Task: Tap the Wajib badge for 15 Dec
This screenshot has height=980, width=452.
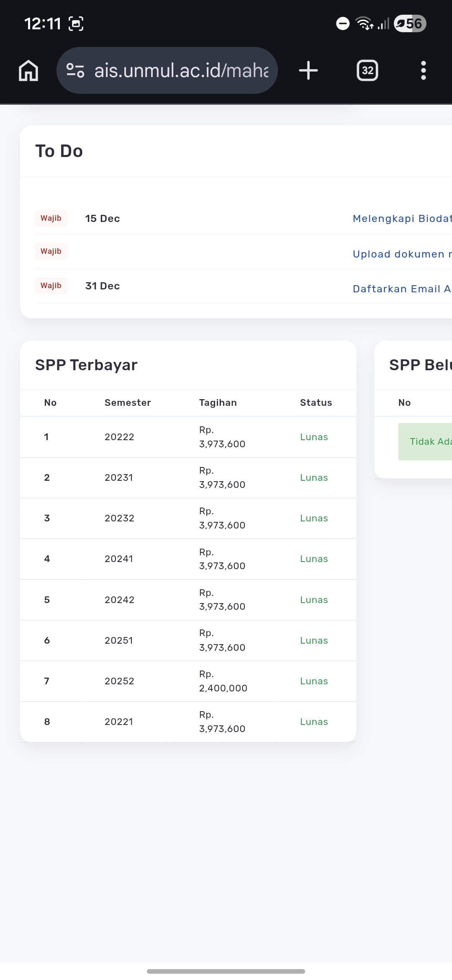Action: click(x=51, y=218)
